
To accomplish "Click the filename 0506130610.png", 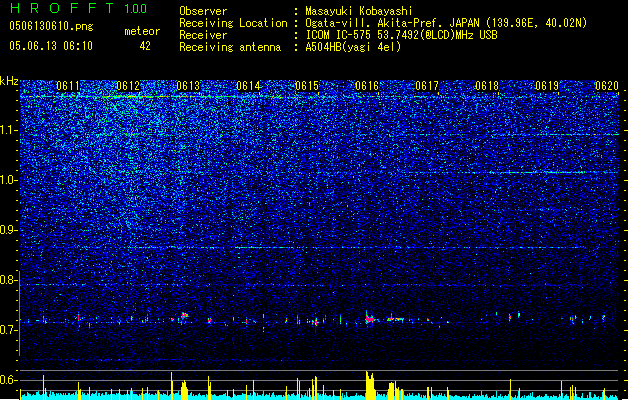I will pos(51,26).
